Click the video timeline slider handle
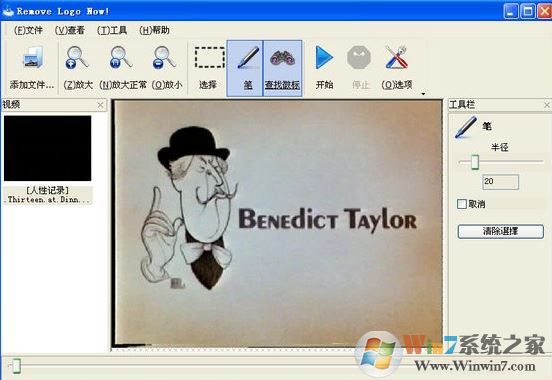The width and height of the screenshot is (552, 380). pos(16,366)
